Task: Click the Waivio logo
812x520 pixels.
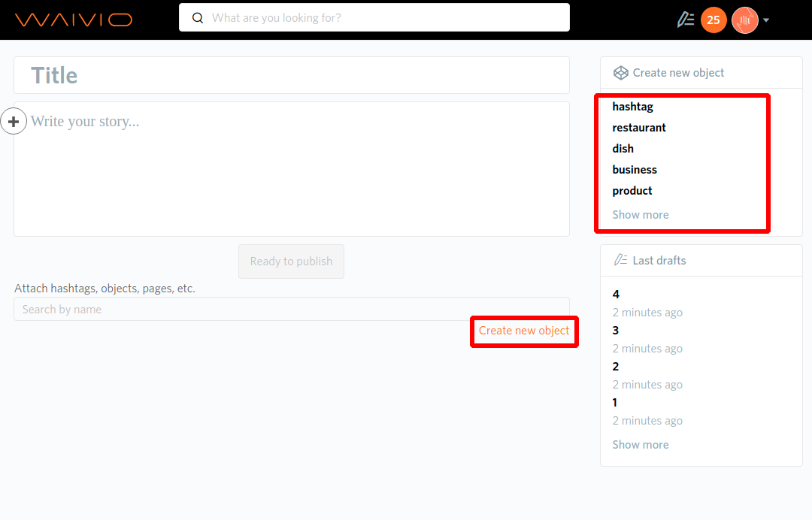Action: (x=74, y=20)
